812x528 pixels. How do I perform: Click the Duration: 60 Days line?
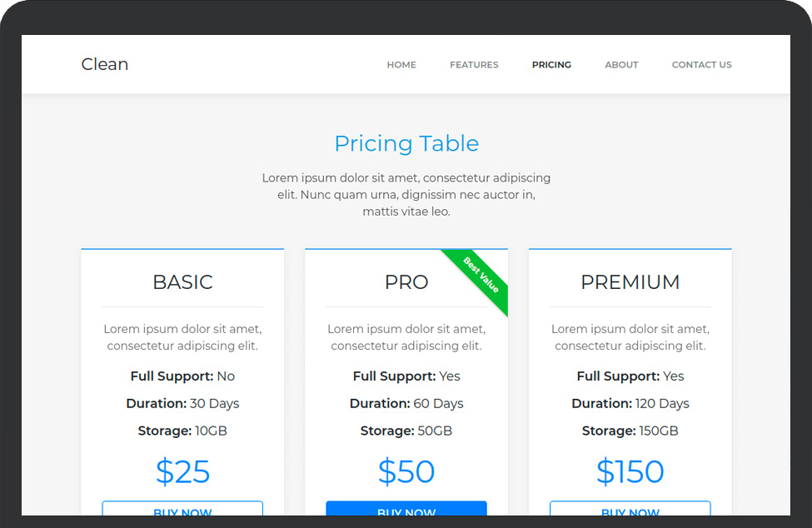tap(406, 403)
